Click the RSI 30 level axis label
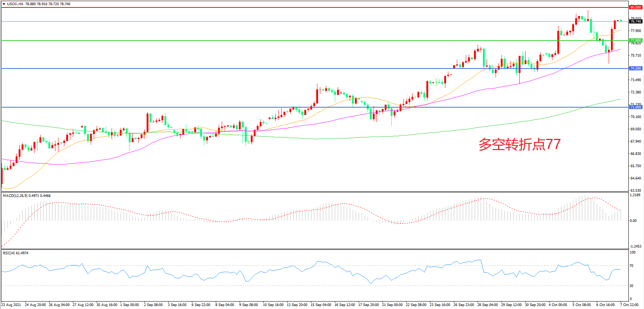The width and height of the screenshot is (644, 309). tap(631, 286)
